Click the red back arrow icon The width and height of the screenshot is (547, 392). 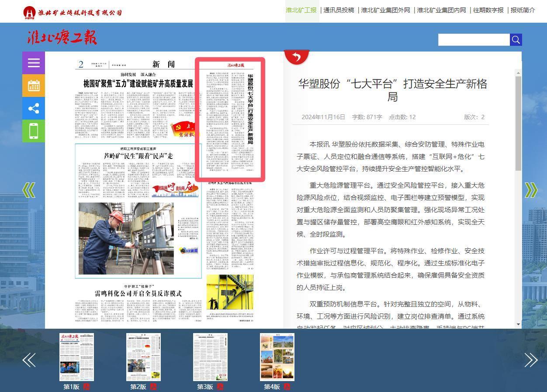(297, 57)
